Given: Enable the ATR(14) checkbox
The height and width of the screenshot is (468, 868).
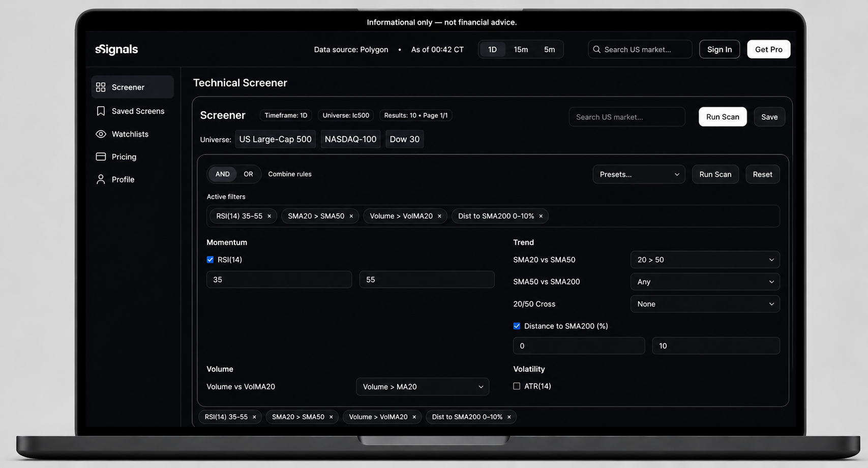Looking at the screenshot, I should pyautogui.click(x=517, y=386).
